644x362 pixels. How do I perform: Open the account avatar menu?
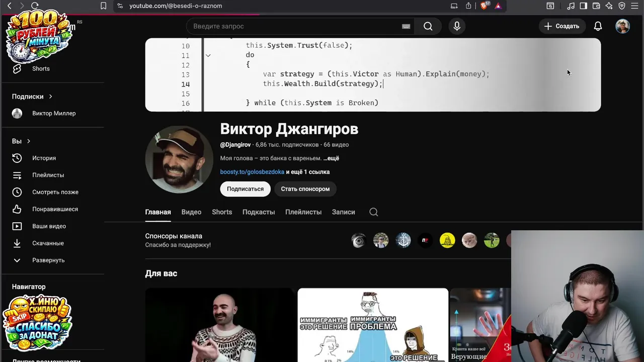[x=622, y=26]
